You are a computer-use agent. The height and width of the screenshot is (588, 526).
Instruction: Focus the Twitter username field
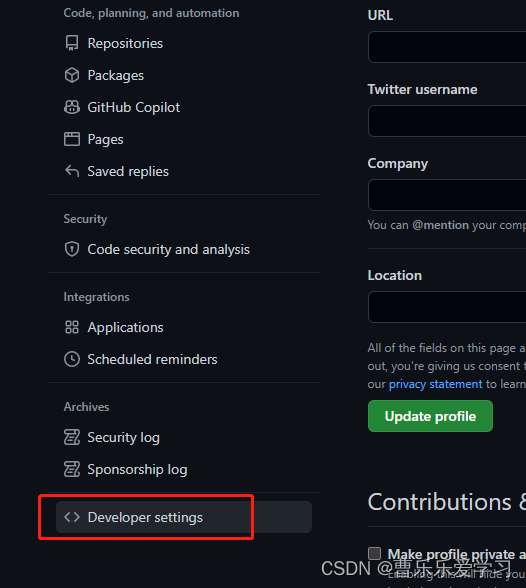[x=447, y=121]
